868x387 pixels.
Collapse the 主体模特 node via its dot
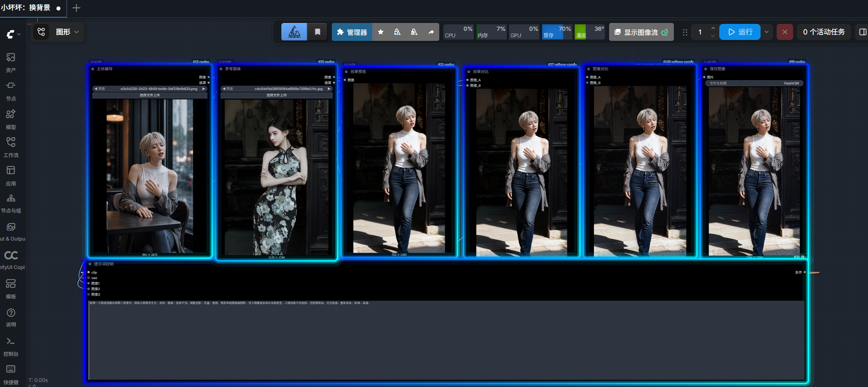93,69
